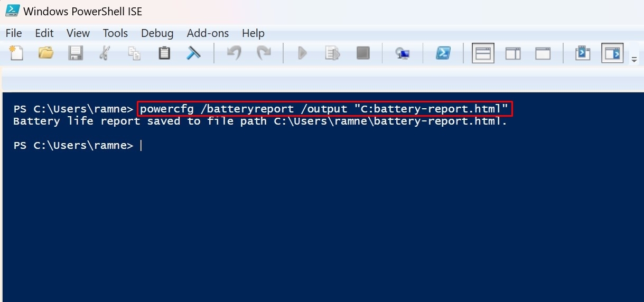The height and width of the screenshot is (302, 644).
Task: Open the Help menu
Action: (x=253, y=33)
